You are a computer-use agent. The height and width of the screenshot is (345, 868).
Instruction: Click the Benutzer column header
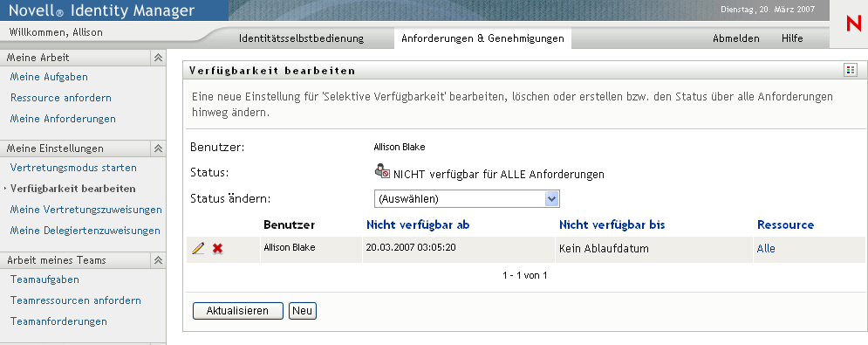tap(290, 224)
